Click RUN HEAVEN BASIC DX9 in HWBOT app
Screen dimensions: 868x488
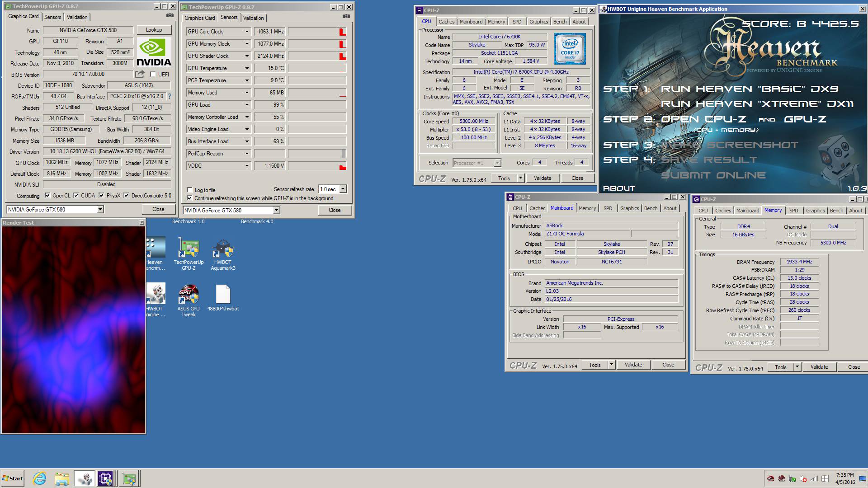point(750,89)
